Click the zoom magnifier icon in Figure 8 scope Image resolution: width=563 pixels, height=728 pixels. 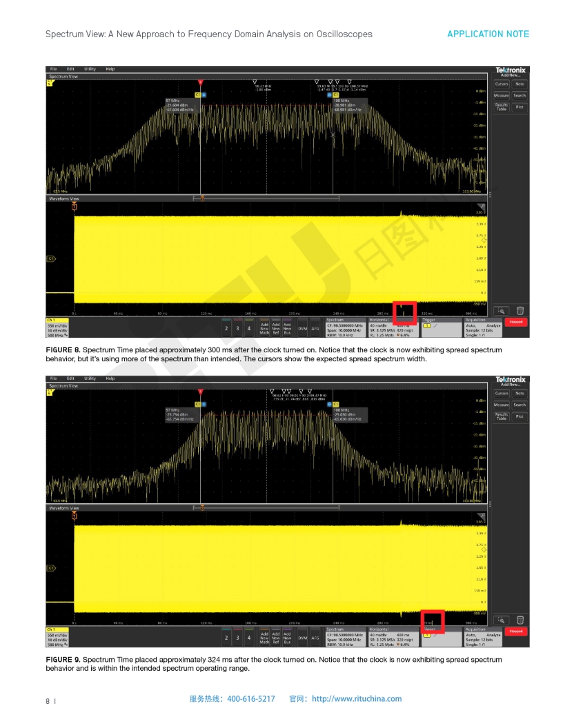[502, 311]
